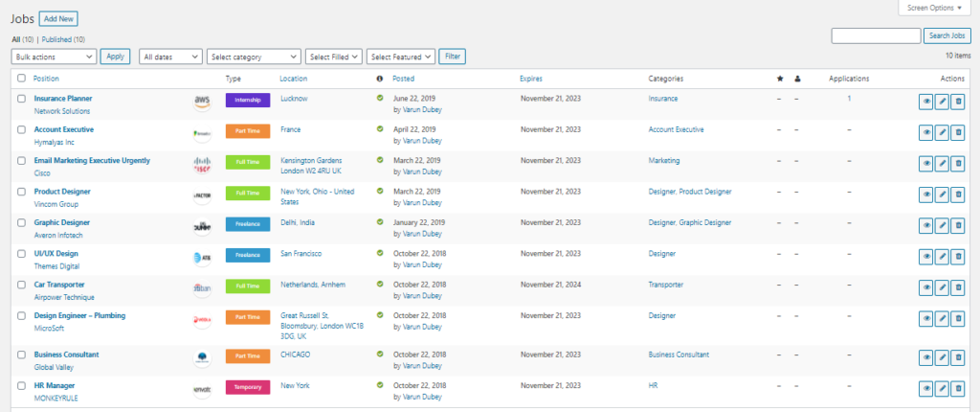Tick the Account Executive row checkbox

[22, 129]
